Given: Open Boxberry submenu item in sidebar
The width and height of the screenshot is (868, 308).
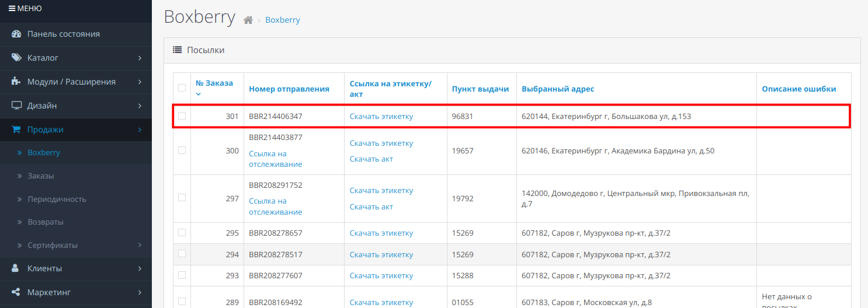Looking at the screenshot, I should click(x=76, y=152).
